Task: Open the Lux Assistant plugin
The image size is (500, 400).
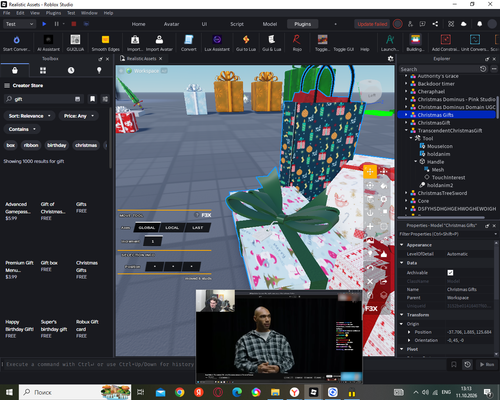Action: 217,43
